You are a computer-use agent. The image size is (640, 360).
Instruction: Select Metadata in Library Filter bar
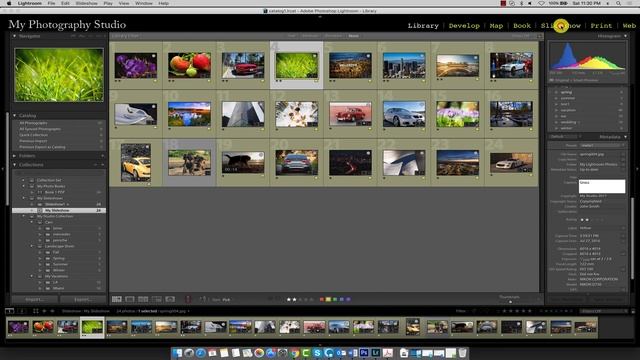pyautogui.click(x=333, y=36)
